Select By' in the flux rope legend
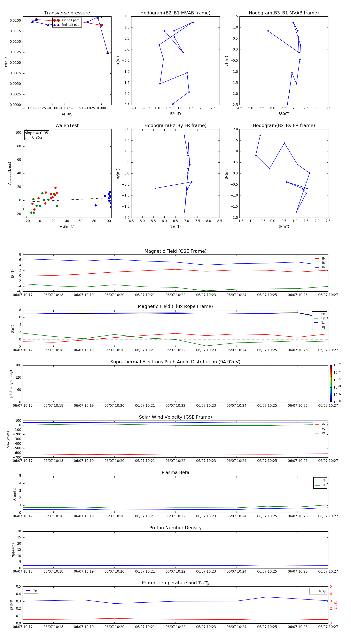 point(320,318)
